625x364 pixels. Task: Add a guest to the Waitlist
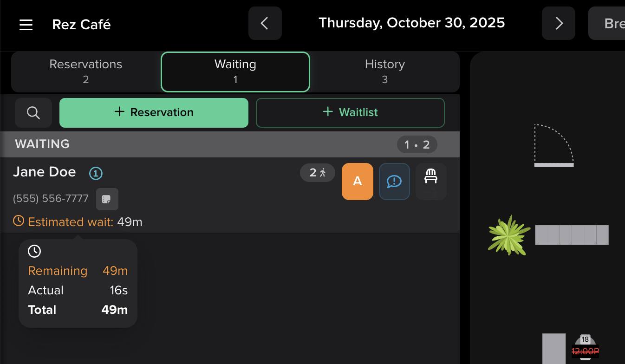350,112
